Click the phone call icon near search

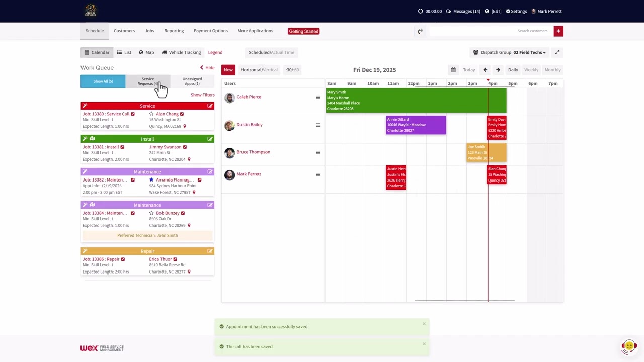[420, 31]
